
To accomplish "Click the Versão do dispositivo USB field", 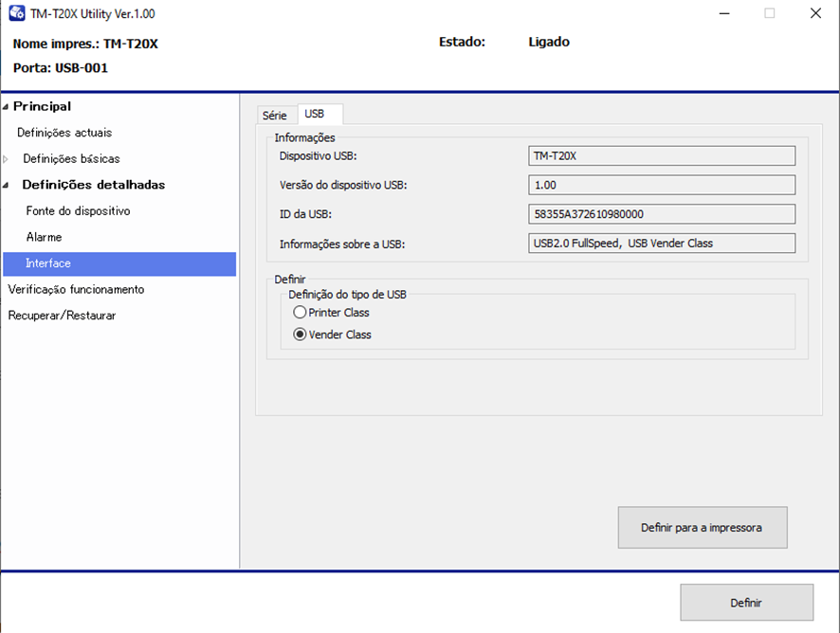I will 661,185.
